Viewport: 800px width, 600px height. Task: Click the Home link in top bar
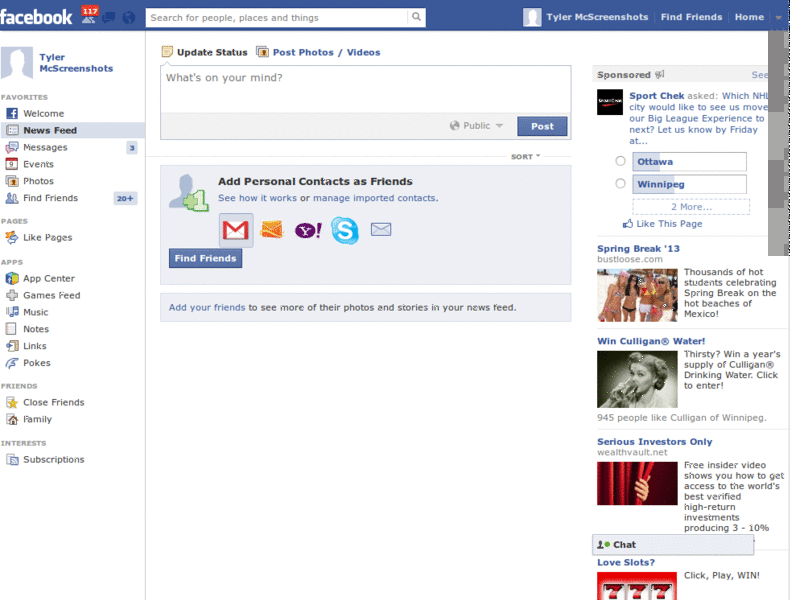pos(749,17)
